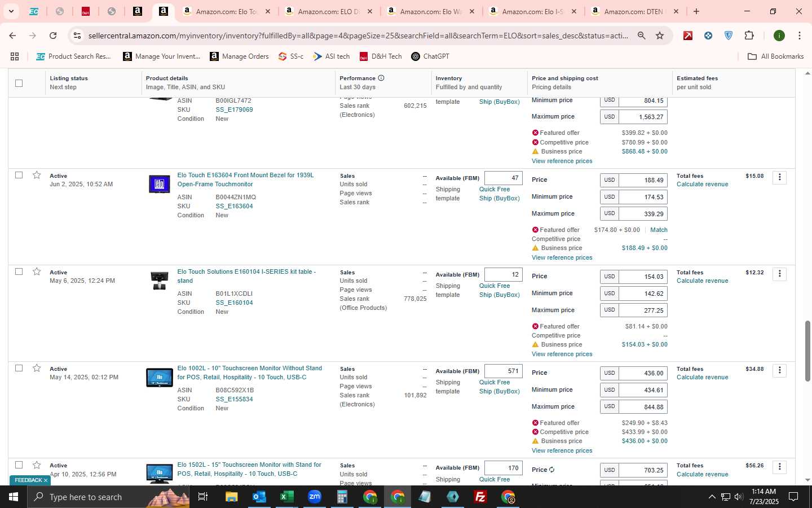Star the Elo 1002L listing
The height and width of the screenshot is (508, 812).
[x=37, y=368]
